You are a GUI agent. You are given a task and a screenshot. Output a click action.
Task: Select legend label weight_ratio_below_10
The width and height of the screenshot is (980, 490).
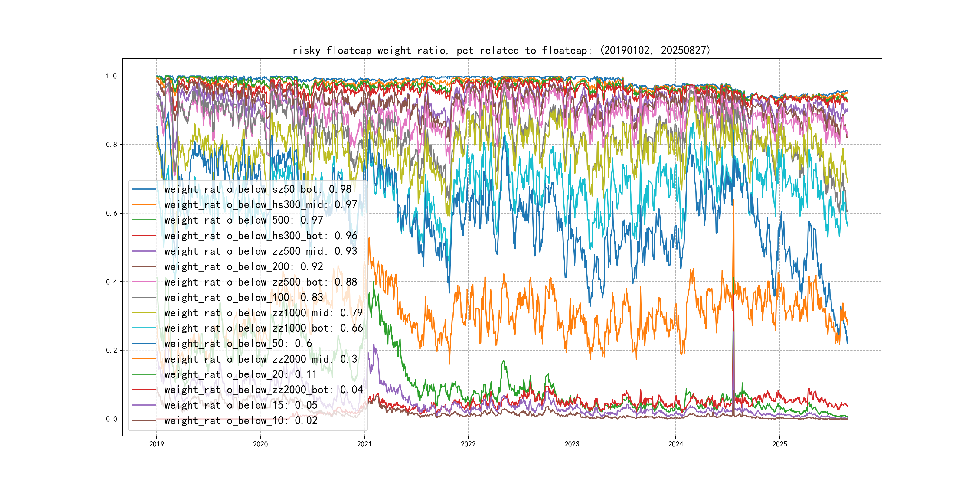tap(240, 420)
